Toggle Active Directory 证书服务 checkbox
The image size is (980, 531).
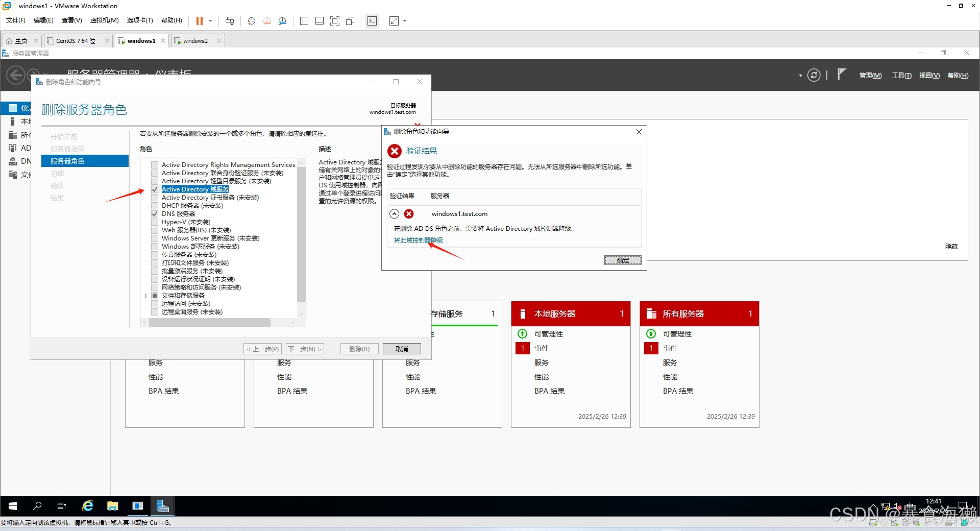tap(155, 198)
